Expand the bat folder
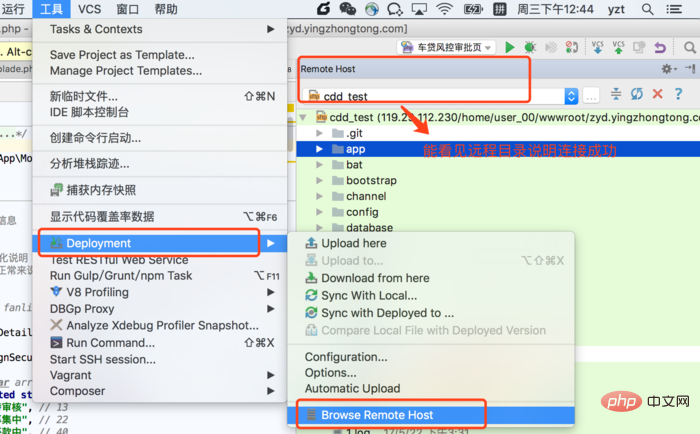Viewport: 700px width, 434px height. [x=319, y=165]
